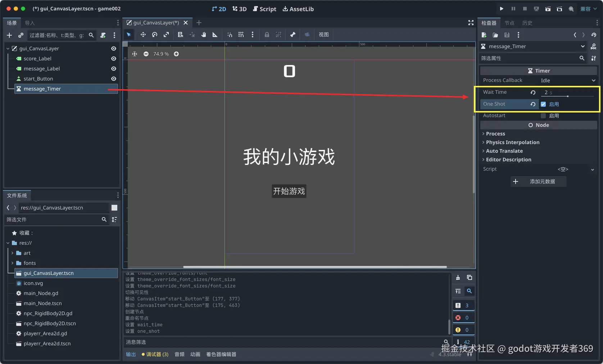Image resolution: width=603 pixels, height=364 pixels.
Task: Revert the One Shot property
Action: pos(533,104)
